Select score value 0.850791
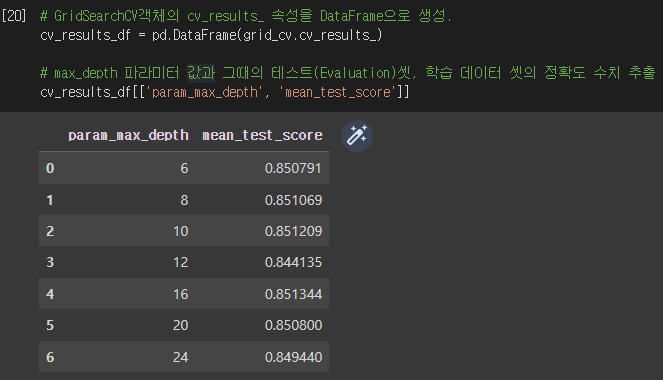 (293, 168)
